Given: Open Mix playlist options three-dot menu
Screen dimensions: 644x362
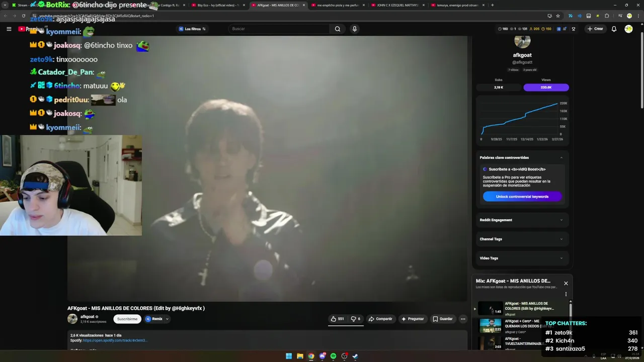Looking at the screenshot, I should click(x=566, y=294).
